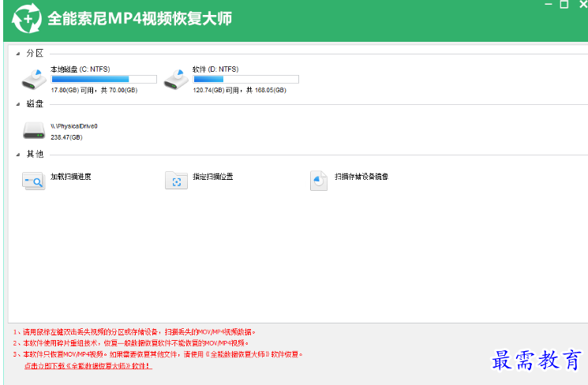
Task: Click the 软件 (D: NTFS) label
Action: point(215,69)
